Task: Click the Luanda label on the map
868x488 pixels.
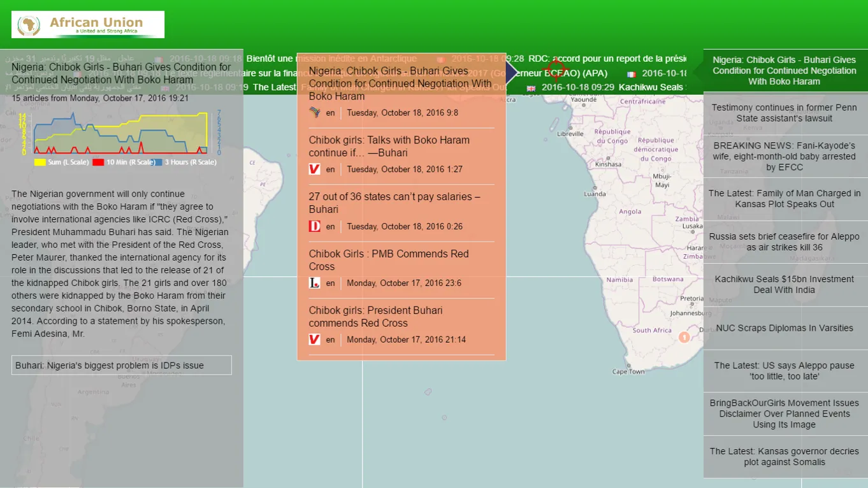Action: (x=595, y=194)
